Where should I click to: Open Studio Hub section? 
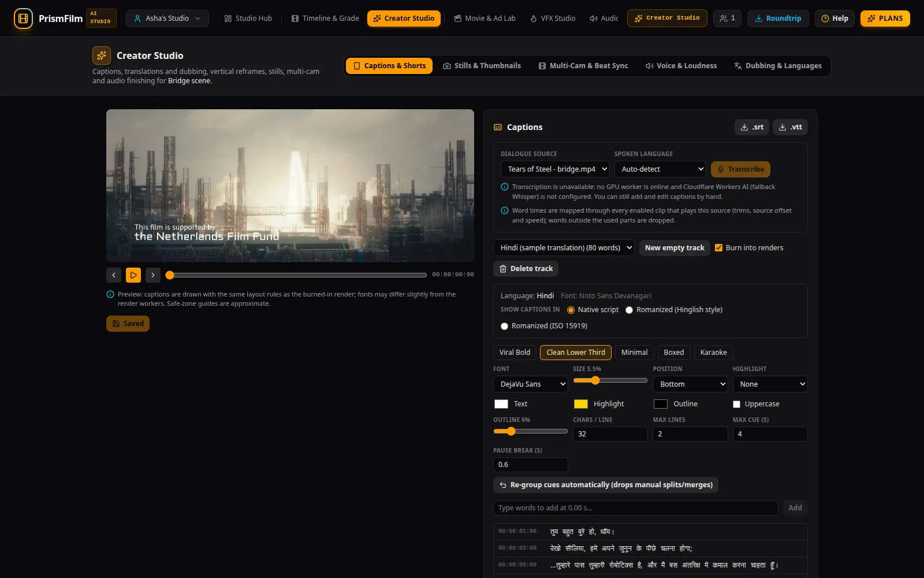click(248, 18)
